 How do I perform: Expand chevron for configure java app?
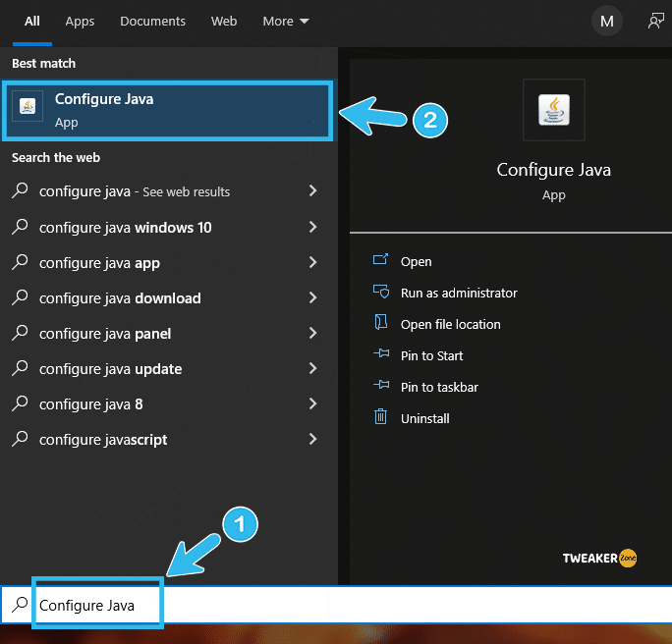point(312,262)
